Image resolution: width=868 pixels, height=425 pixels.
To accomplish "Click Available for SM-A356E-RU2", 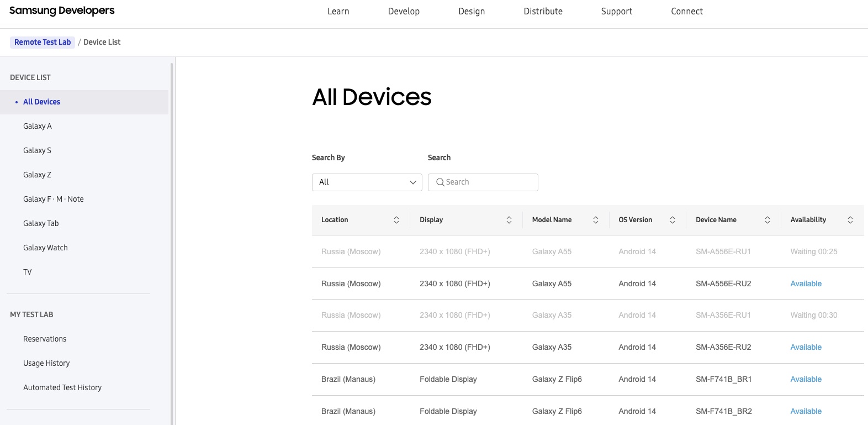I will pos(806,348).
